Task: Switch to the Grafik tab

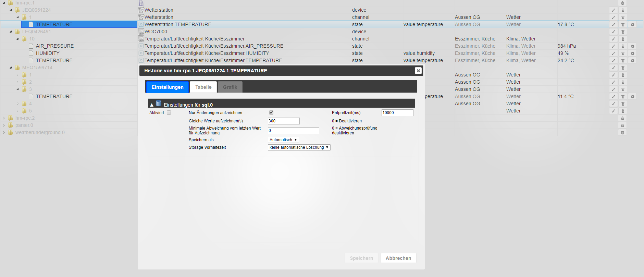Action: point(230,87)
